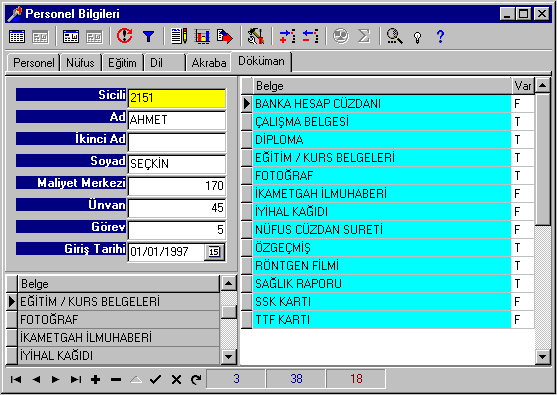
Task: Click the export with red arrow icon
Action: pyautogui.click(x=225, y=36)
